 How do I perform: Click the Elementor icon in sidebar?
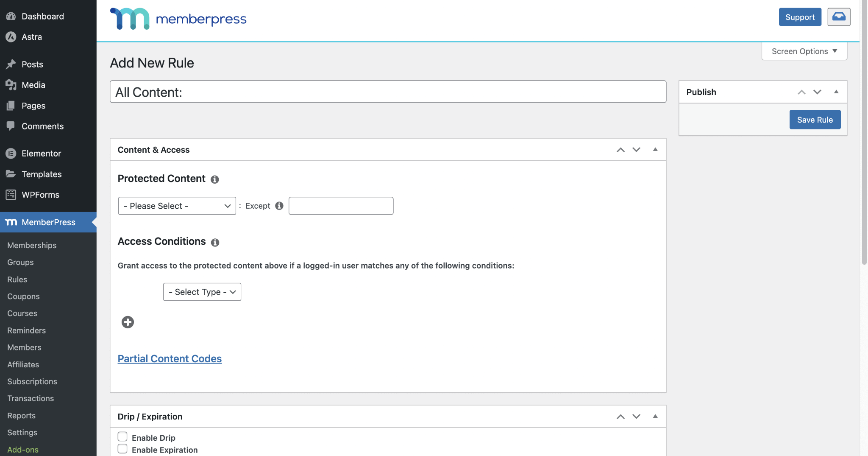pyautogui.click(x=11, y=154)
